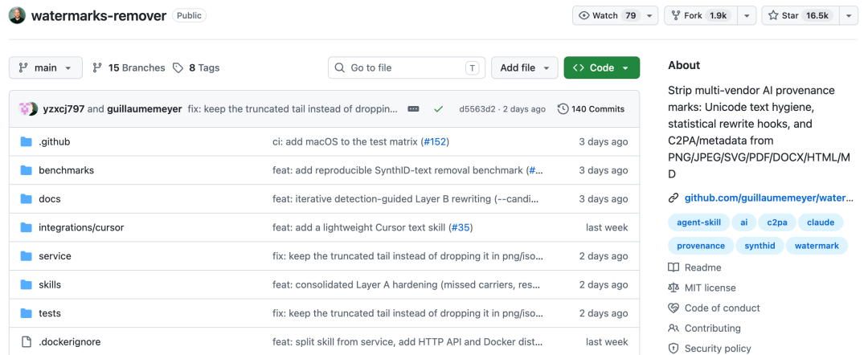
Task: Expand the Watch notifications dropdown arrow
Action: click(x=650, y=15)
